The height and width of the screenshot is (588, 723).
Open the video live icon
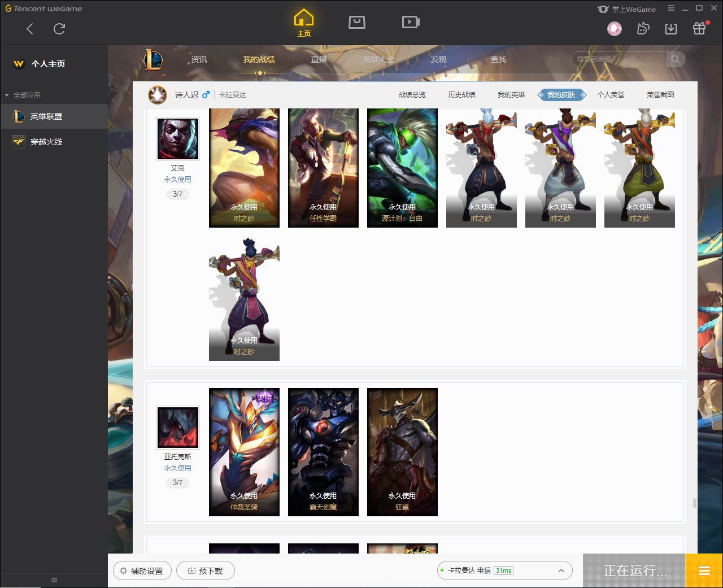click(x=411, y=22)
